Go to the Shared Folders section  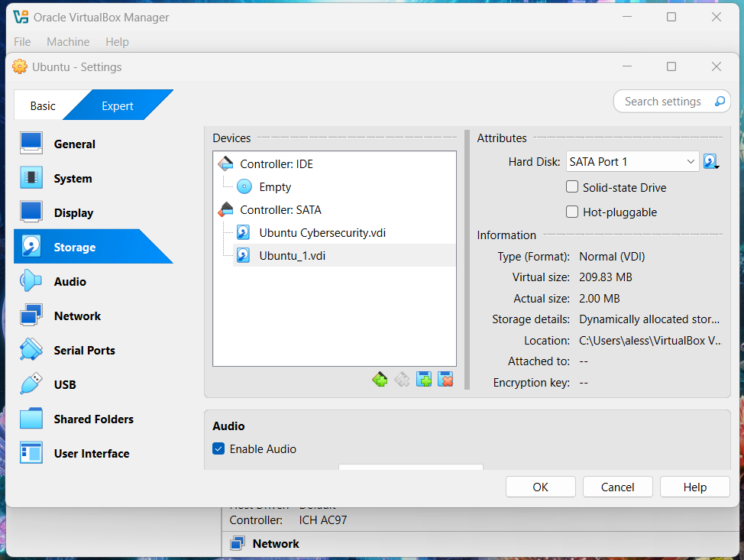(x=93, y=419)
